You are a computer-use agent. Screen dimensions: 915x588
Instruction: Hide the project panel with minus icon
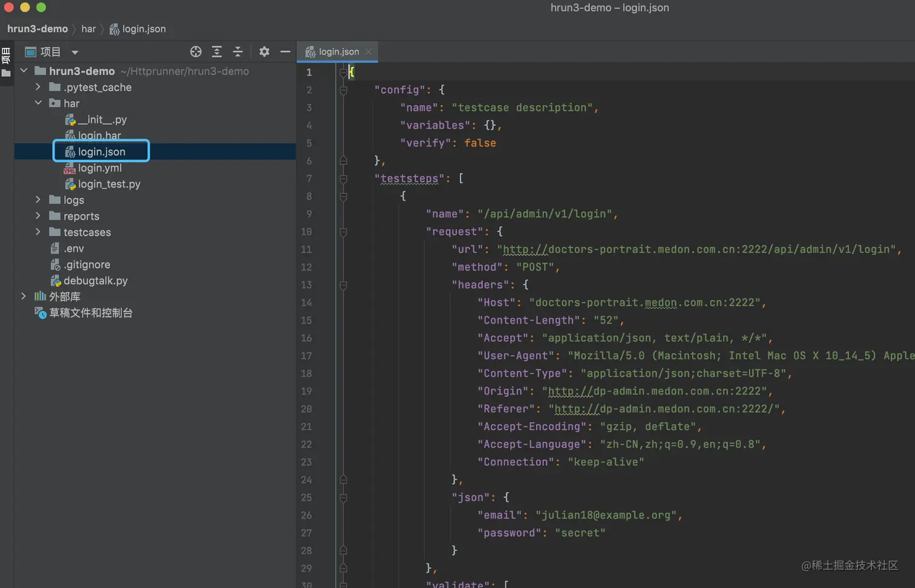pos(285,52)
